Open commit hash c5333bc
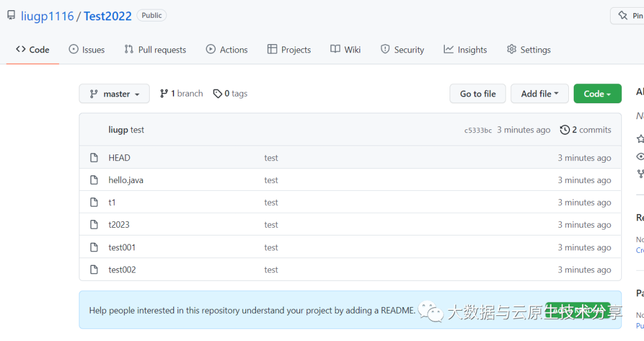Screen dimensions: 644x341 click(478, 130)
